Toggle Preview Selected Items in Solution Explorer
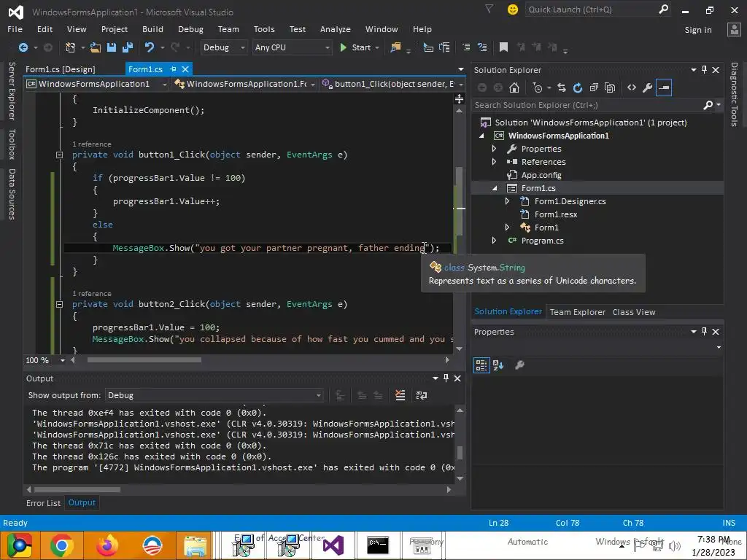 664,87
